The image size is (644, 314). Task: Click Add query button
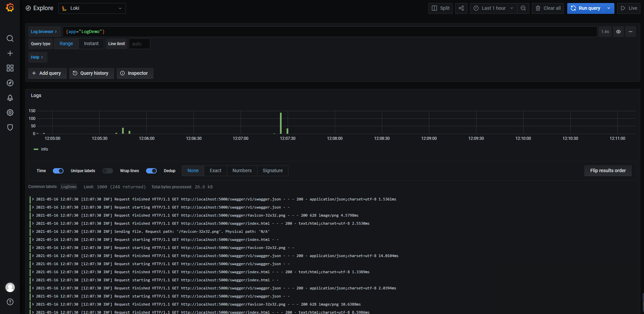click(x=47, y=73)
